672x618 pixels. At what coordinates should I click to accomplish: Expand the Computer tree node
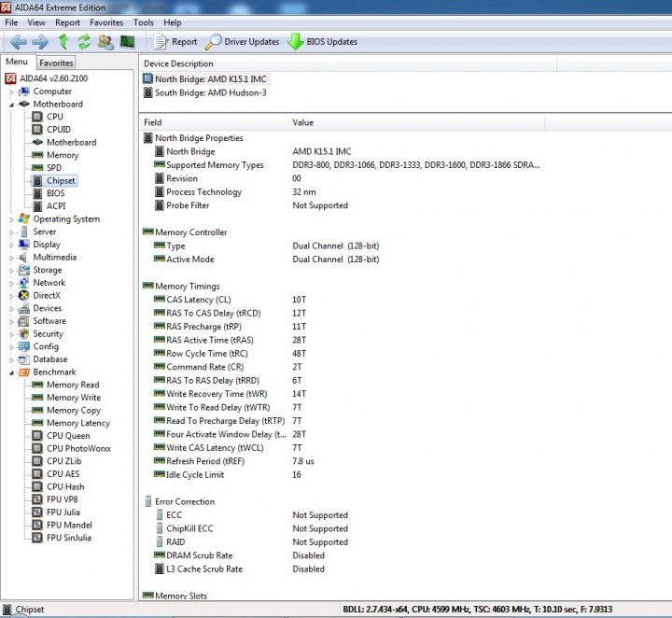click(x=11, y=91)
